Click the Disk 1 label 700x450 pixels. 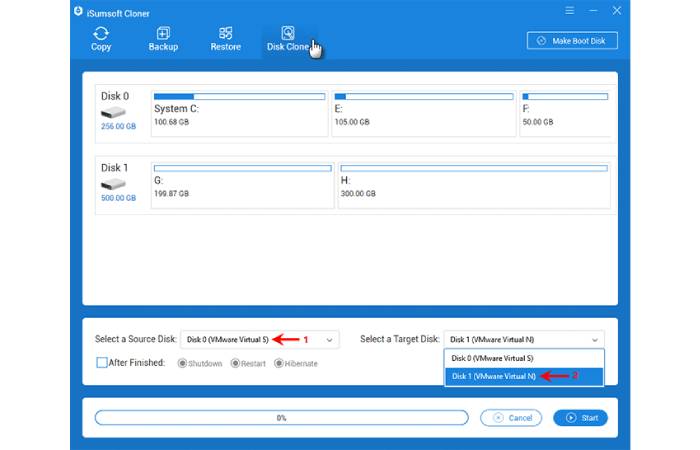click(x=114, y=168)
